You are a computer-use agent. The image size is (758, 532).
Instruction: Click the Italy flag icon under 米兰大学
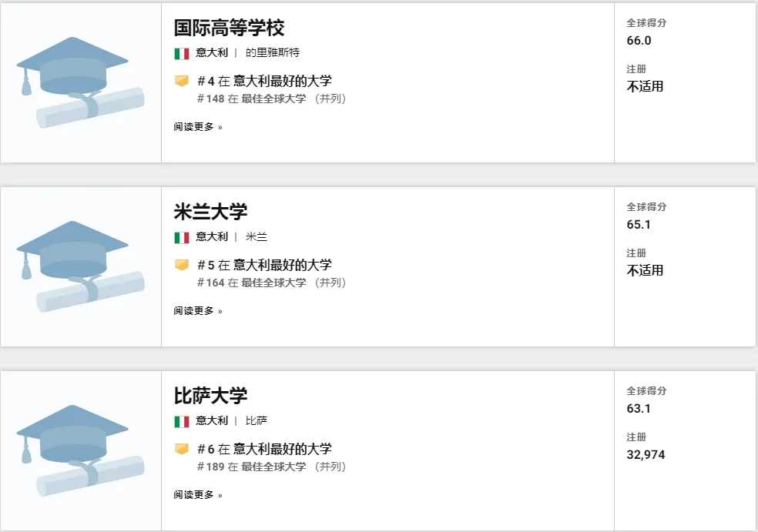click(182, 237)
